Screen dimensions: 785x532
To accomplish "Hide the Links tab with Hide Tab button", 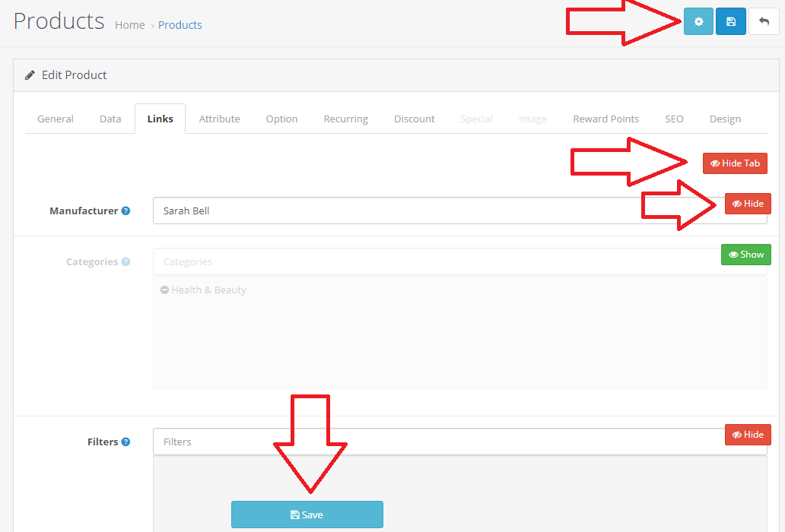I will tap(735, 163).
